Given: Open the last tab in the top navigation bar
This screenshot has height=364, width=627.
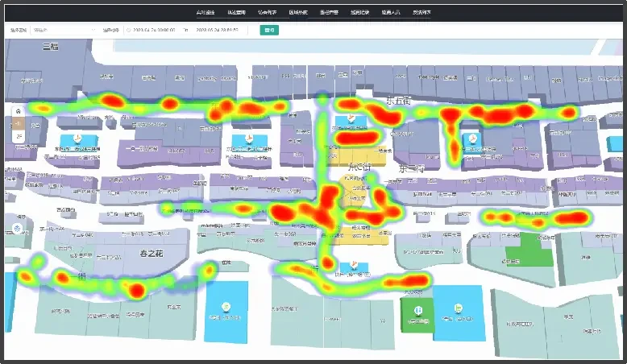Looking at the screenshot, I should pyautogui.click(x=421, y=12).
